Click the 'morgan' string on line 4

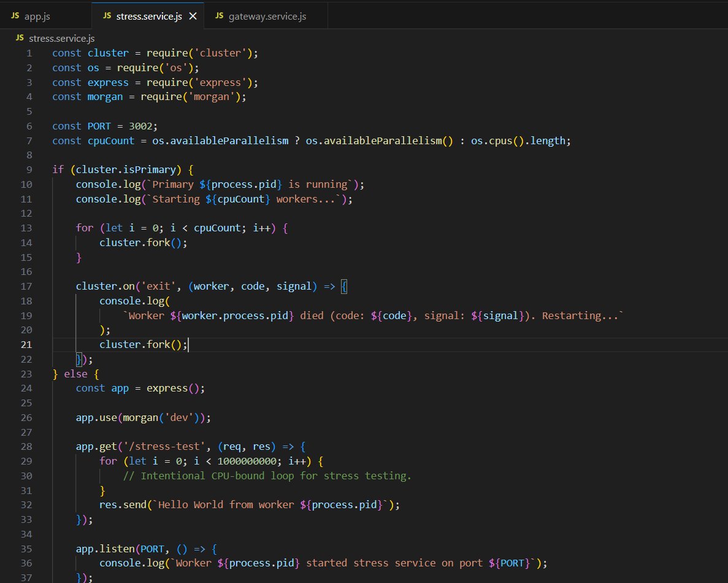[x=211, y=97]
